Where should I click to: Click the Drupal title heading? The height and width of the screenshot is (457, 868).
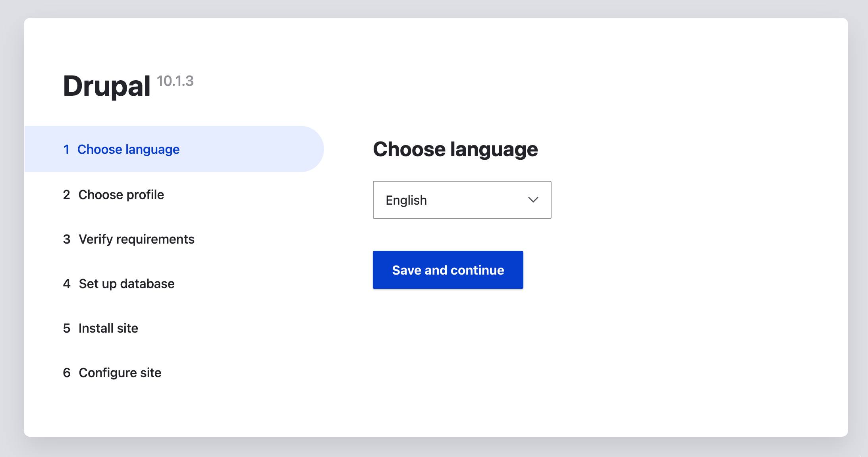tap(106, 86)
